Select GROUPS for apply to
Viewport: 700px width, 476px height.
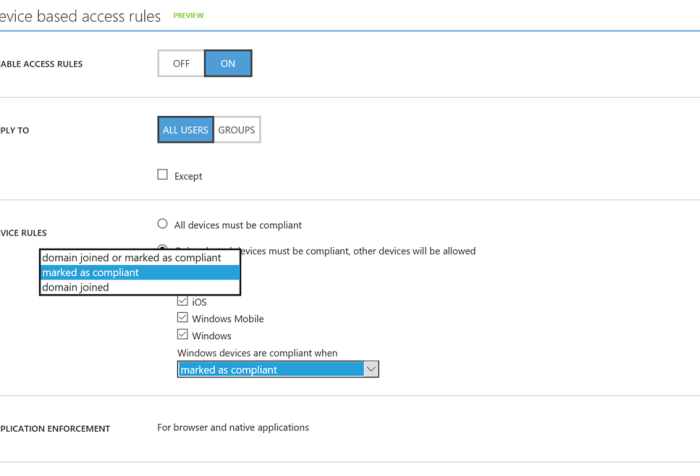point(237,130)
